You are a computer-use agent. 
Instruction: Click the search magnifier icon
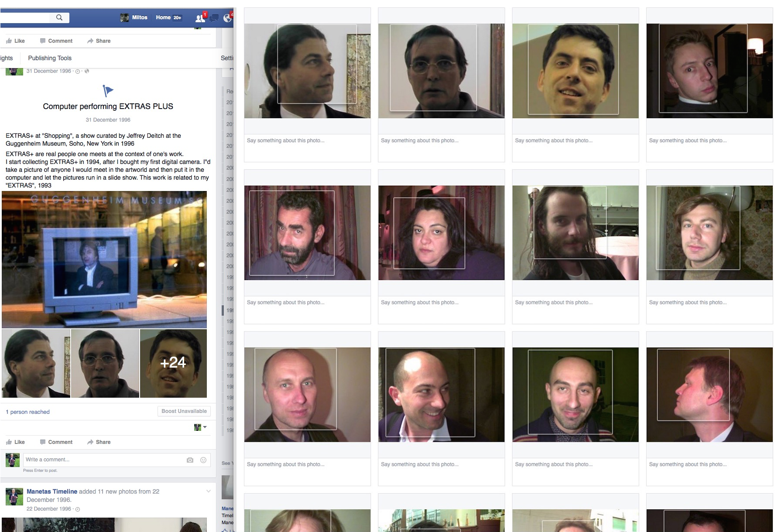coord(59,17)
